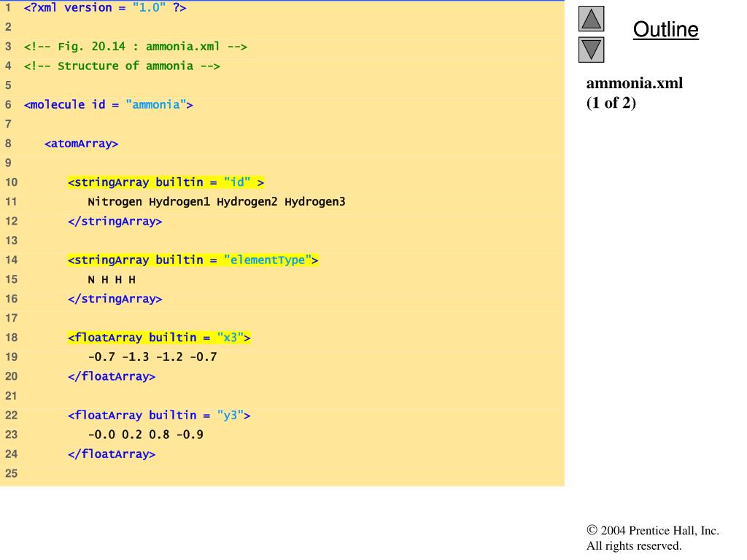
Task: Select the '-0.7 -1.3 -1.2 -0.7' values
Action: [152, 357]
